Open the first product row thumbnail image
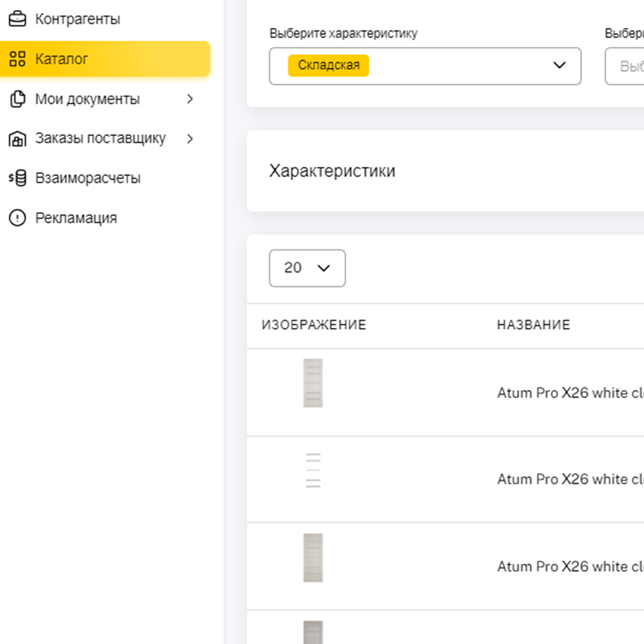Image resolution: width=644 pixels, height=644 pixels. click(x=313, y=383)
